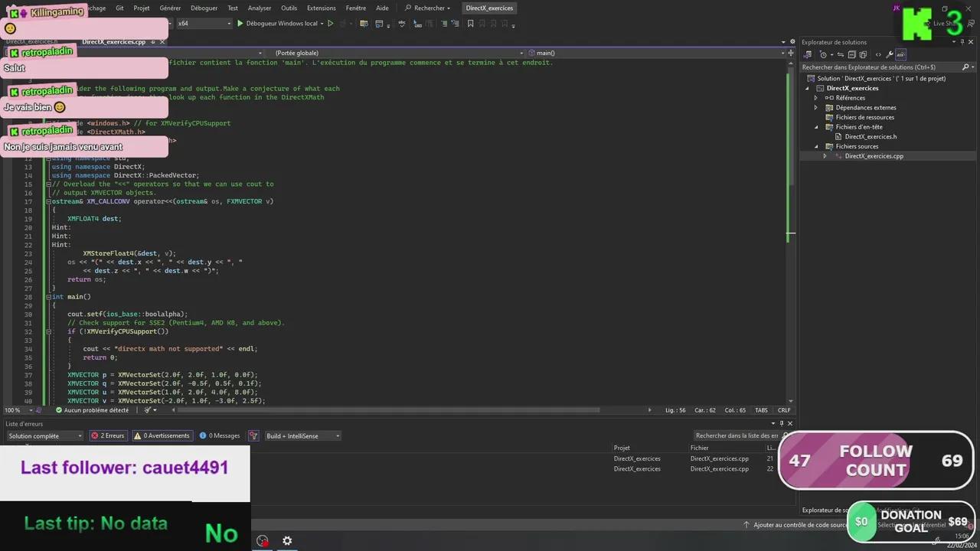Click the bookmark icon in the toolbar

pos(470,24)
